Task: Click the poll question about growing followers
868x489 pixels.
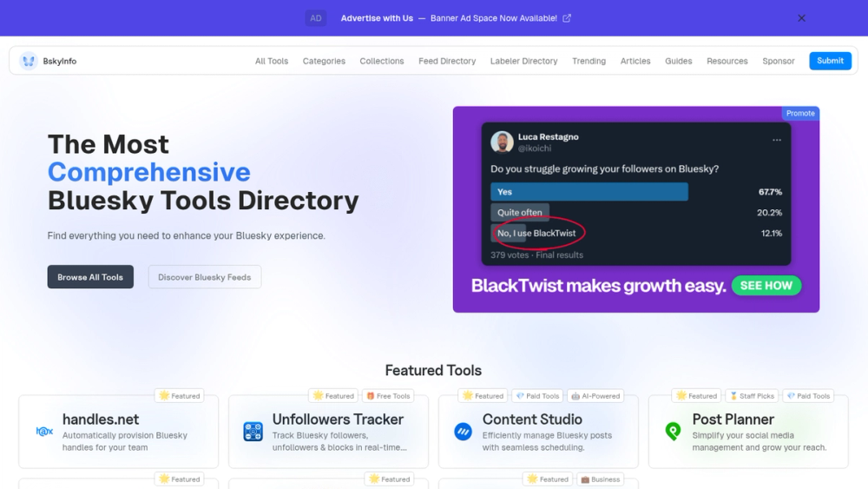Action: [x=604, y=169]
